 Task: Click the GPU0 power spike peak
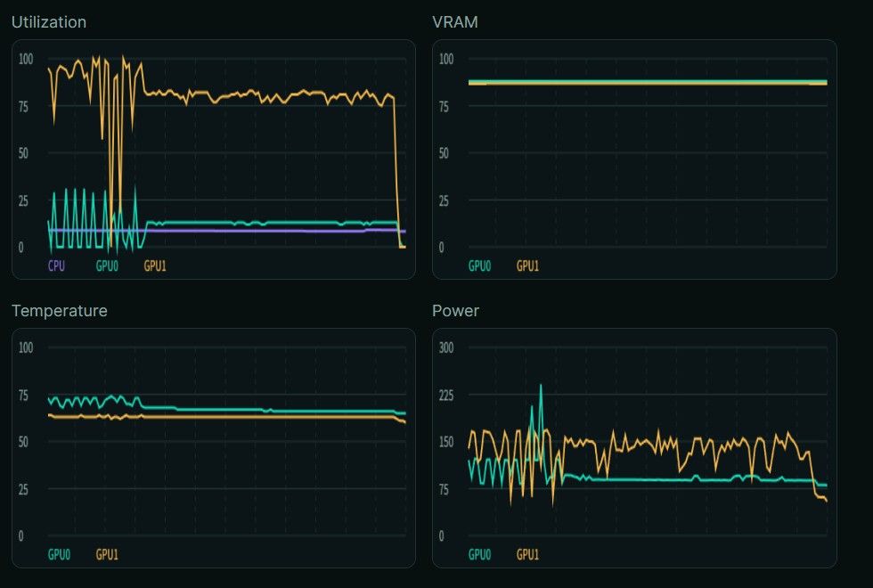click(x=541, y=386)
